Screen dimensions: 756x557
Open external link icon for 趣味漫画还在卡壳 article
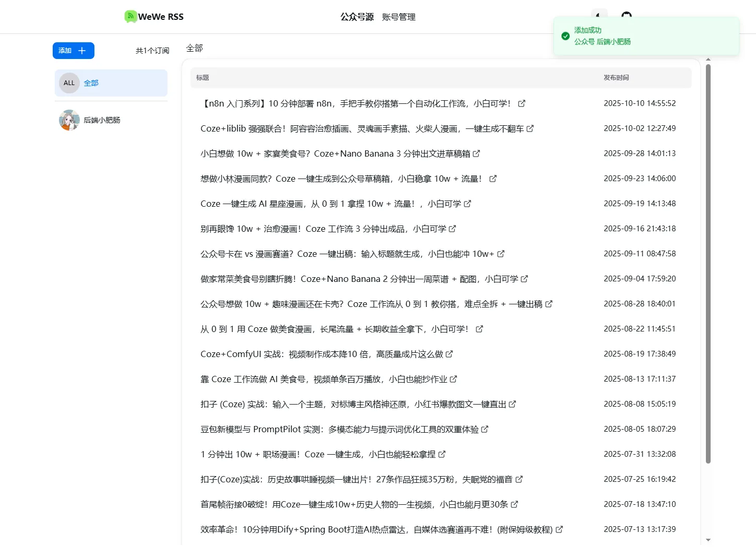[549, 304]
